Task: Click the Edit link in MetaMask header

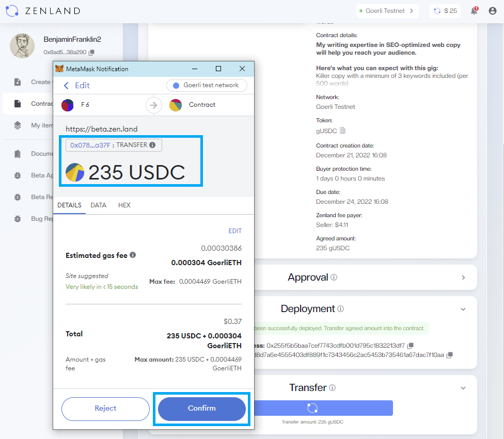Action: [x=82, y=86]
